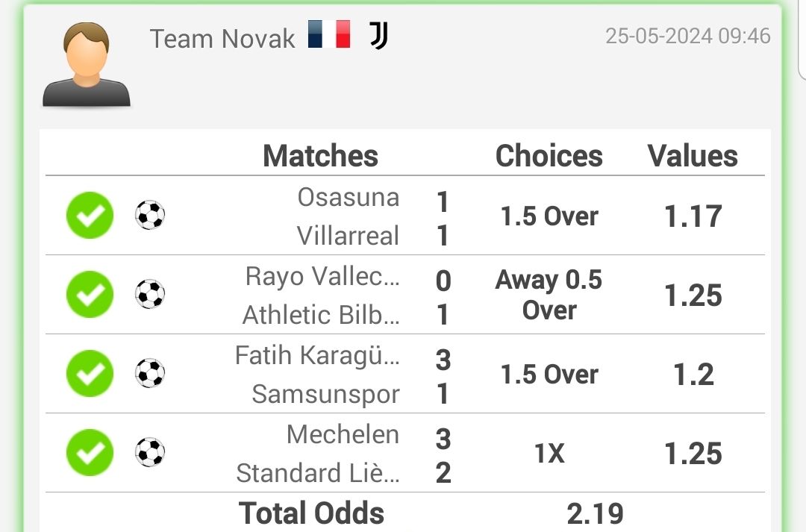Click the 1X choice for Mechelen
This screenshot has height=532, width=806.
549,454
